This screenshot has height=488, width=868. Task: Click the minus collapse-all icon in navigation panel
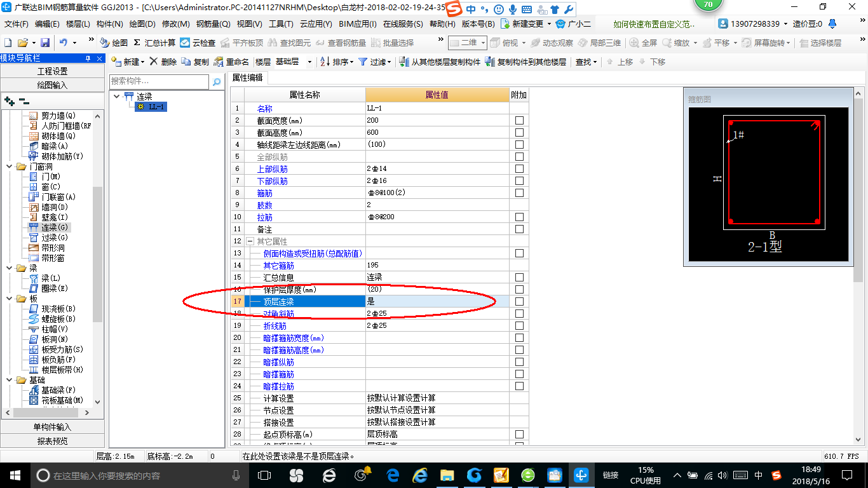(24, 100)
